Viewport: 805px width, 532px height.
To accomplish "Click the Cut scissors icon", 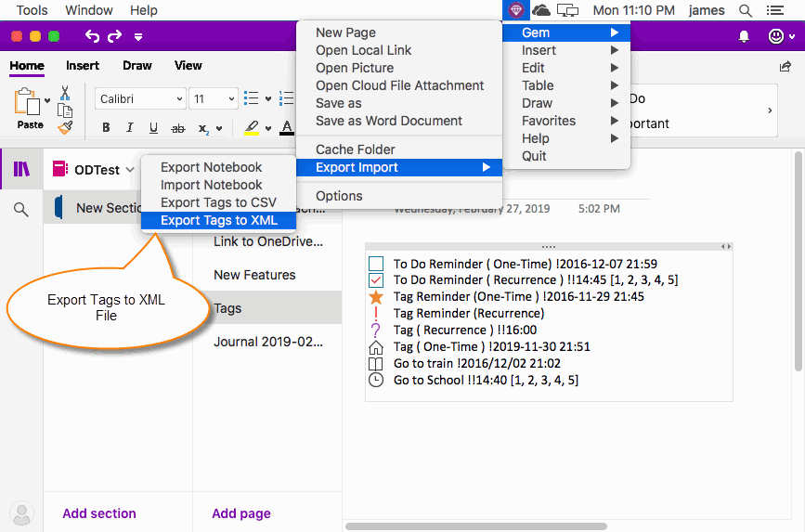I will [x=65, y=93].
